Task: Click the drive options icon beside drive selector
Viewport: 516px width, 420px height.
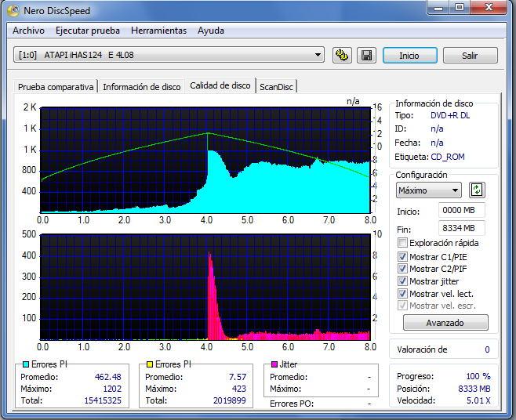Action: pos(342,56)
